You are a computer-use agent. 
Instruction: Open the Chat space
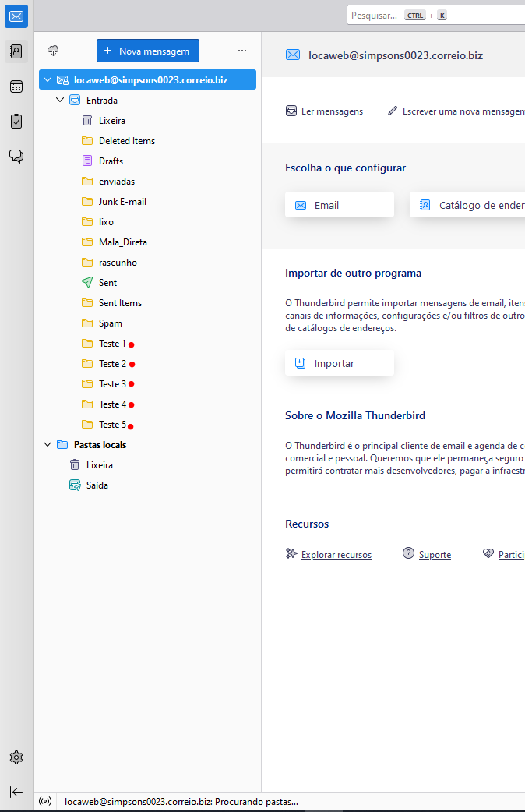(16, 156)
